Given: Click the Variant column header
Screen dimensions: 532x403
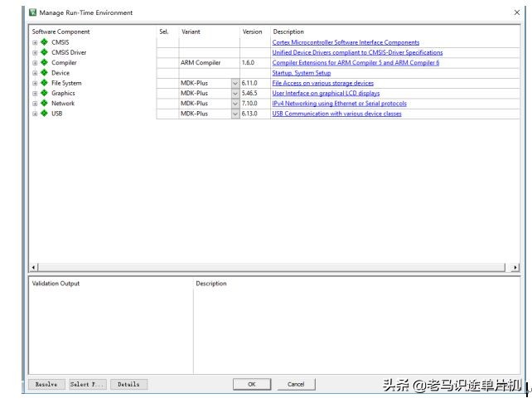Looking at the screenshot, I should [191, 32].
